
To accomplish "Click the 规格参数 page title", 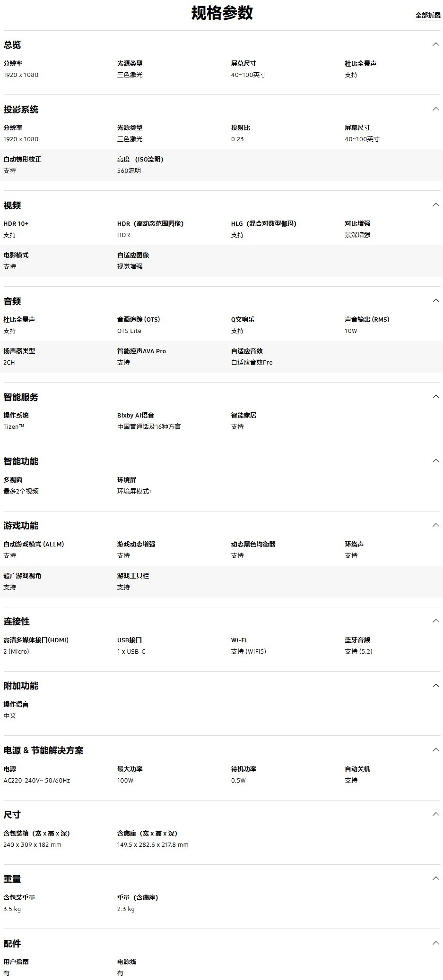I will 222,13.
